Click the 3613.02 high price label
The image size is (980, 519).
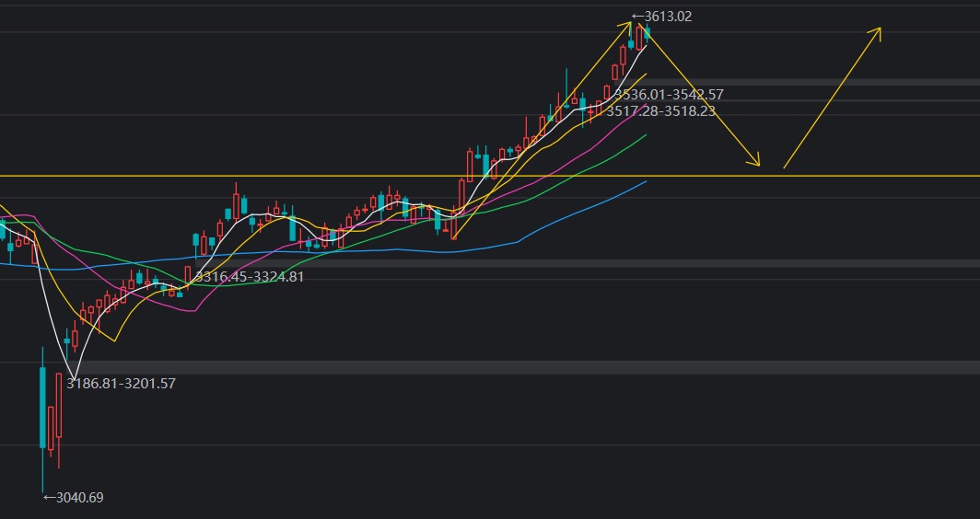(x=662, y=17)
